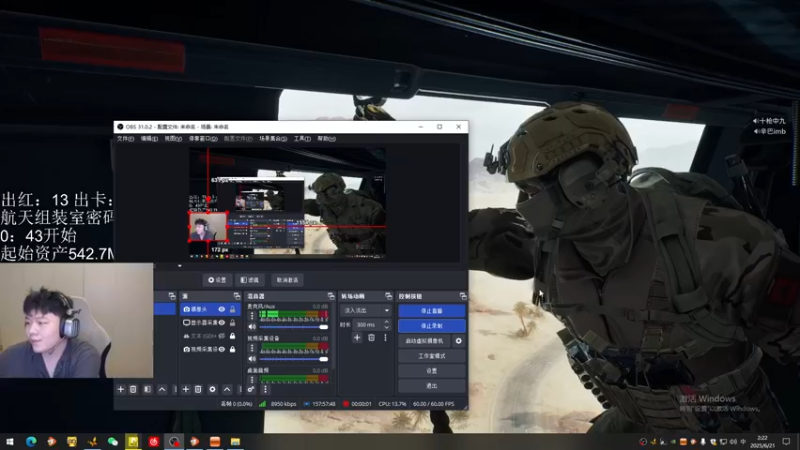
Task: Open 桌面音频 three-dot options menu
Action: tap(252, 380)
